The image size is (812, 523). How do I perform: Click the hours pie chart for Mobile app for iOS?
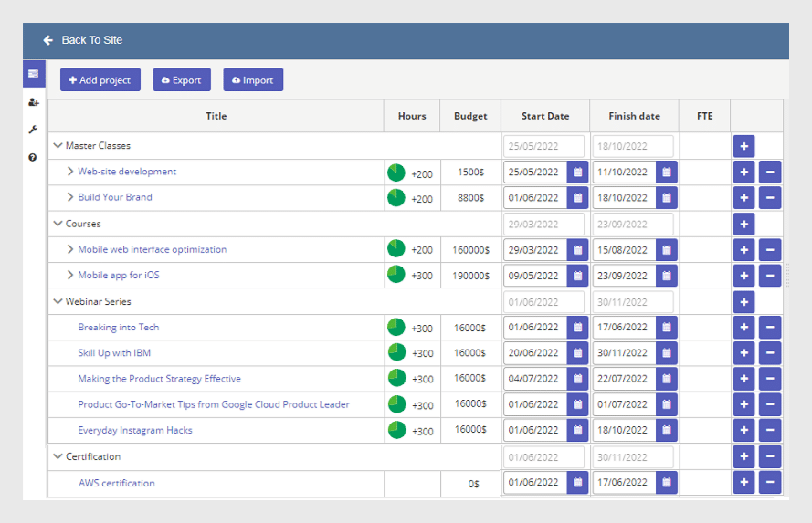pos(396,274)
